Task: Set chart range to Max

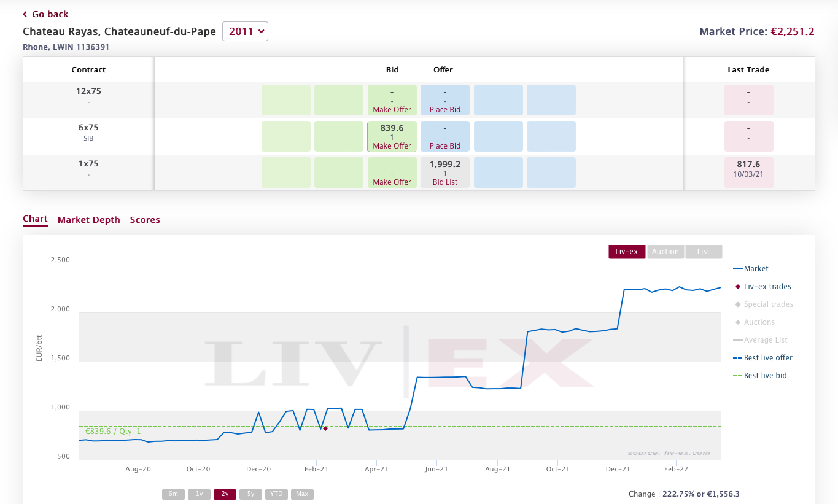Action: tap(302, 494)
